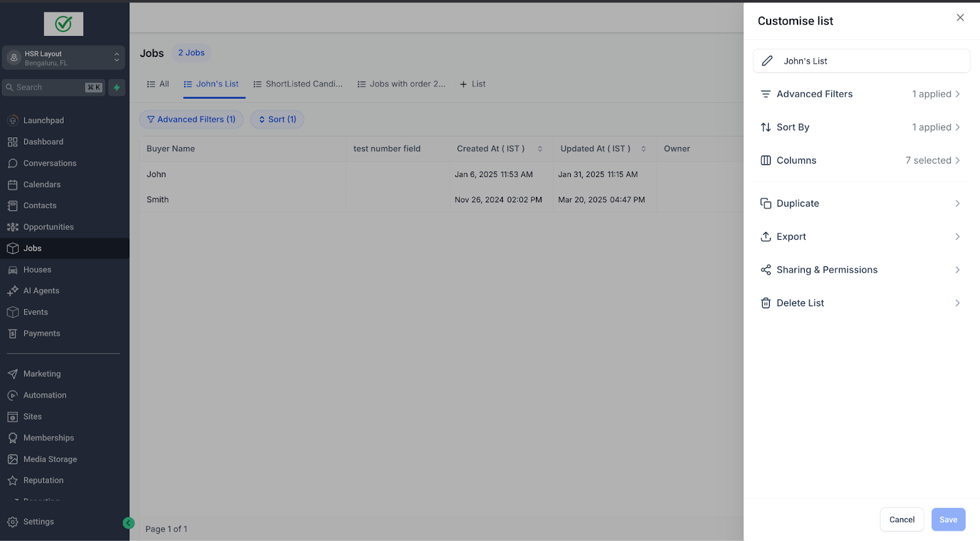Expand Sort By 1 applied chevron
This screenshot has width=980, height=541.
click(957, 127)
